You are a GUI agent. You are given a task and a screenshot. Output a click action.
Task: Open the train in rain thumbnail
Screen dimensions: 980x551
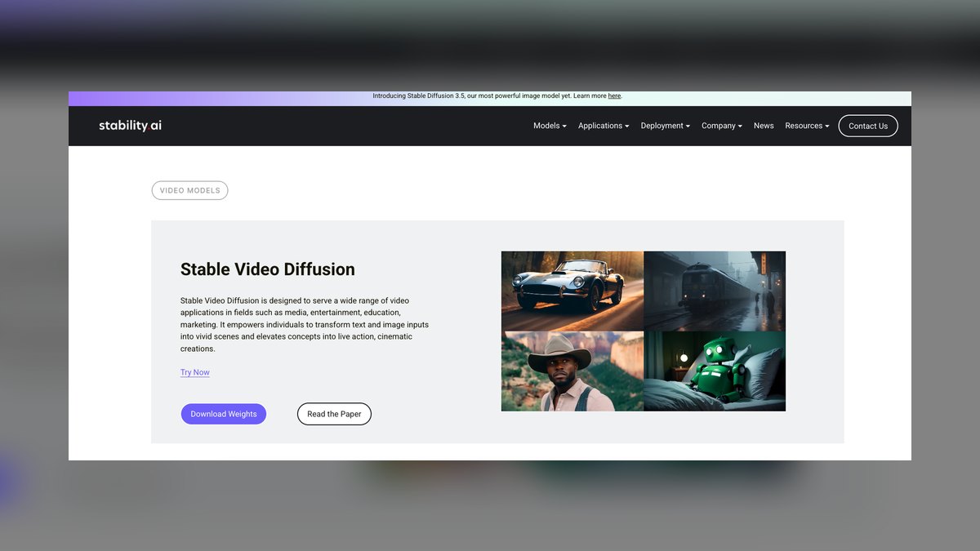pyautogui.click(x=715, y=291)
